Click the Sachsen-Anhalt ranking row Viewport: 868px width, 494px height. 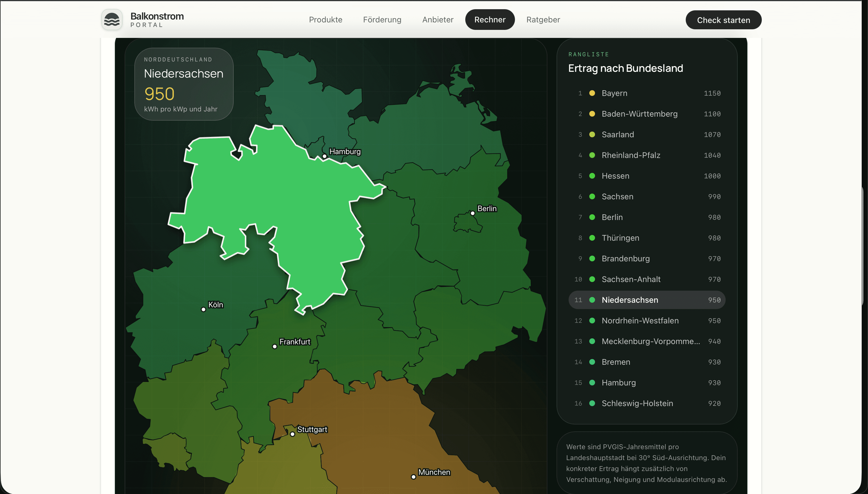(647, 279)
